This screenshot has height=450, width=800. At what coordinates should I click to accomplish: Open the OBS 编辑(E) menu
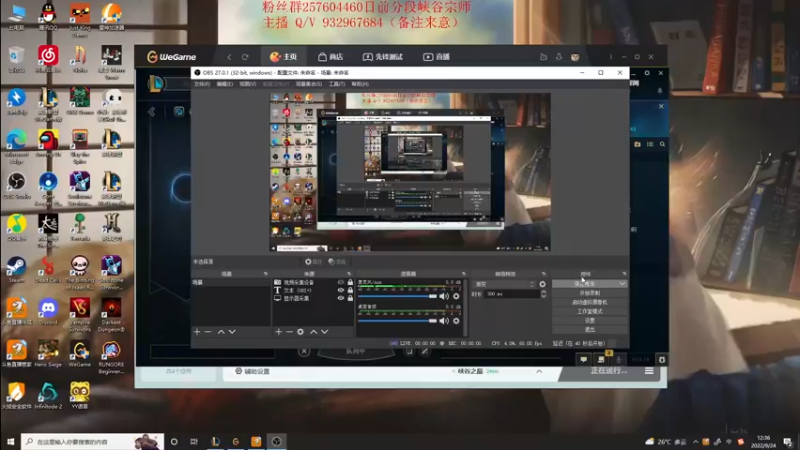pyautogui.click(x=224, y=84)
